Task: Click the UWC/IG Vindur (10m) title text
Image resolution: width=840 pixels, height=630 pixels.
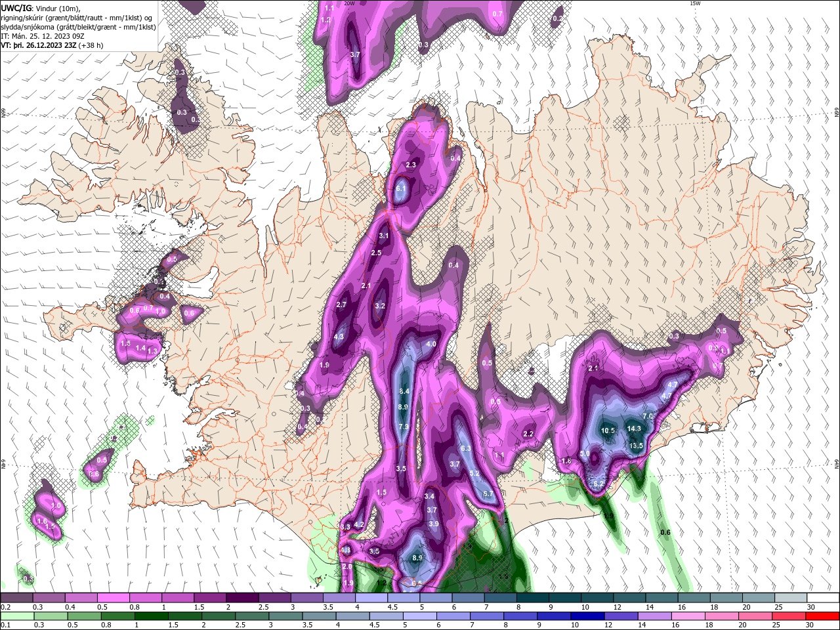Action: [x=39, y=8]
